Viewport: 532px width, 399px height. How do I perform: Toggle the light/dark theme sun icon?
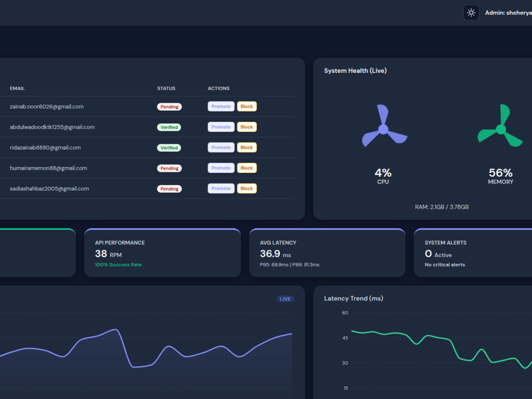(471, 13)
